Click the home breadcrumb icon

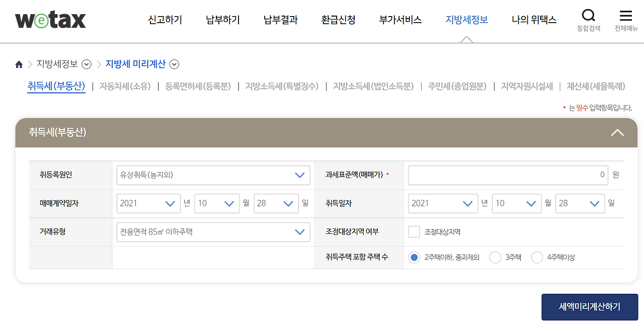[x=19, y=64]
